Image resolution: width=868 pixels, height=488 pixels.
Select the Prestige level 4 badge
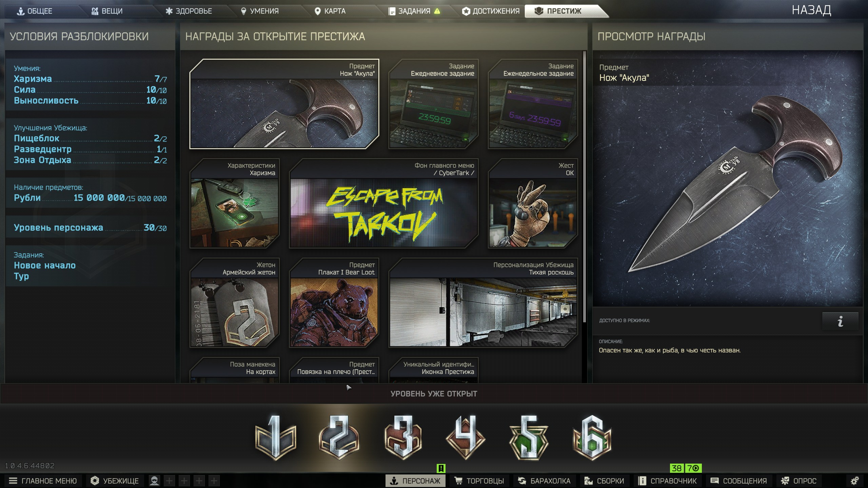(x=466, y=438)
